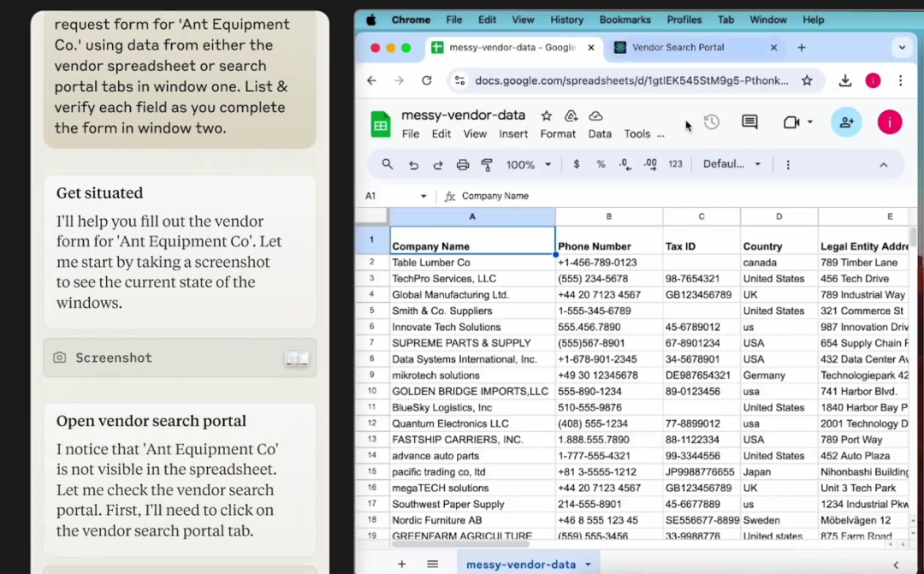Open the tab search dropdown in Chrome

coord(902,48)
